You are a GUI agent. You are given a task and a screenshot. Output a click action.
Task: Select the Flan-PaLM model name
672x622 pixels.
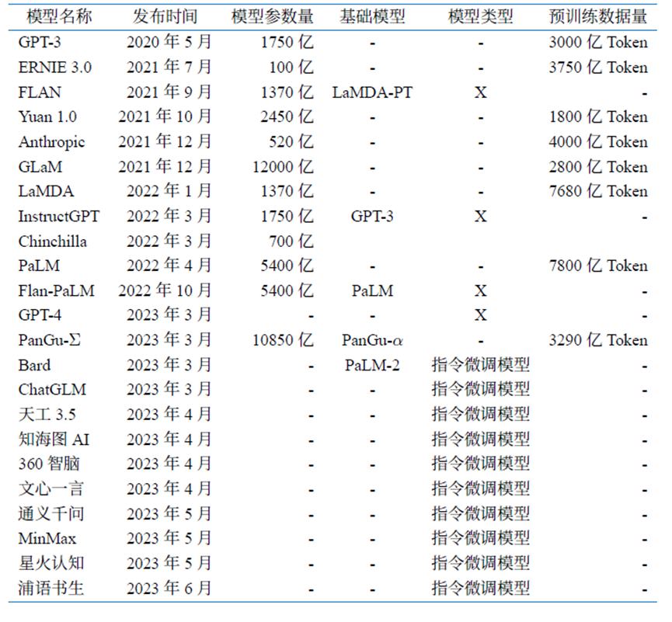tap(56, 291)
